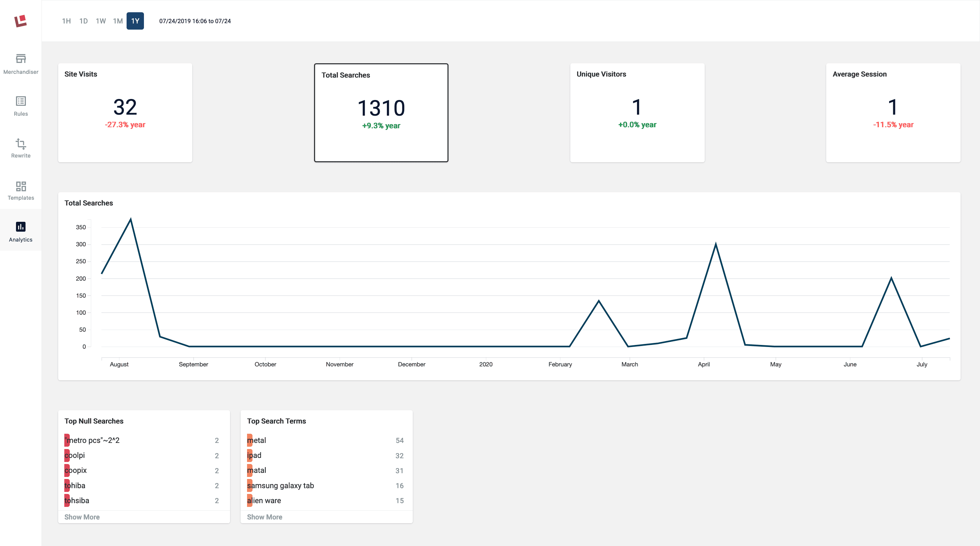Viewport: 980px width, 546px height.
Task: Show More under Top Search Terms
Action: (x=264, y=517)
